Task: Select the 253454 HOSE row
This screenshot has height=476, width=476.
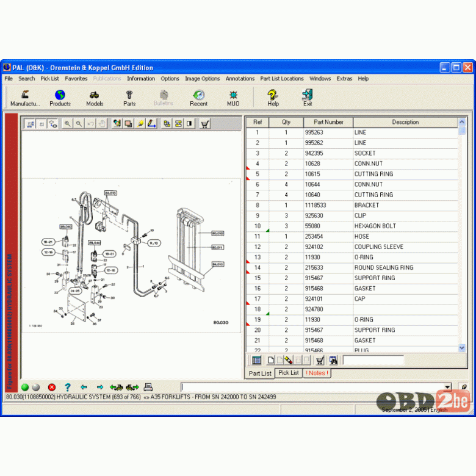Action: tap(352, 237)
